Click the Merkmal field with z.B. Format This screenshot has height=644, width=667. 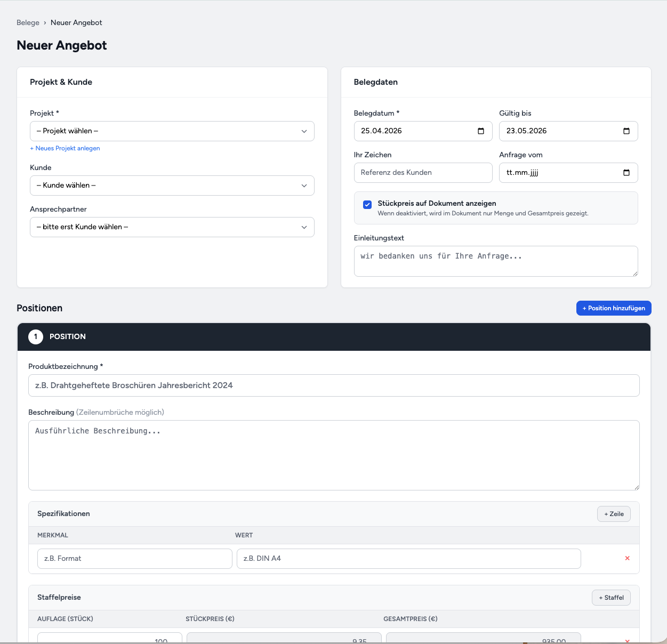(135, 559)
